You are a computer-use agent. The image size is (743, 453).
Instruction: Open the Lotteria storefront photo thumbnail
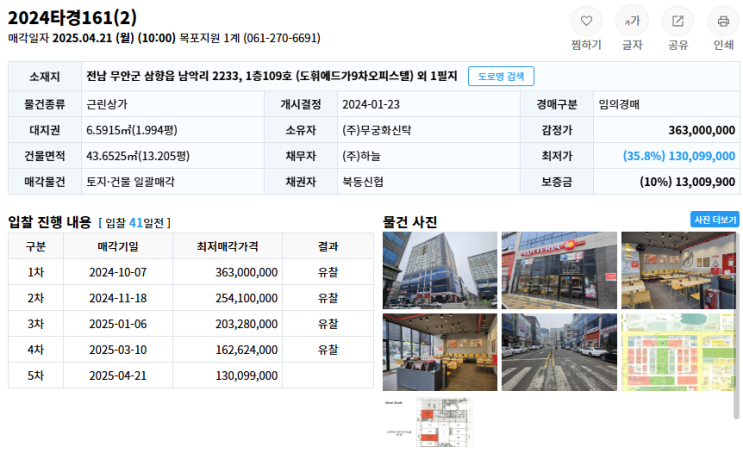559,270
